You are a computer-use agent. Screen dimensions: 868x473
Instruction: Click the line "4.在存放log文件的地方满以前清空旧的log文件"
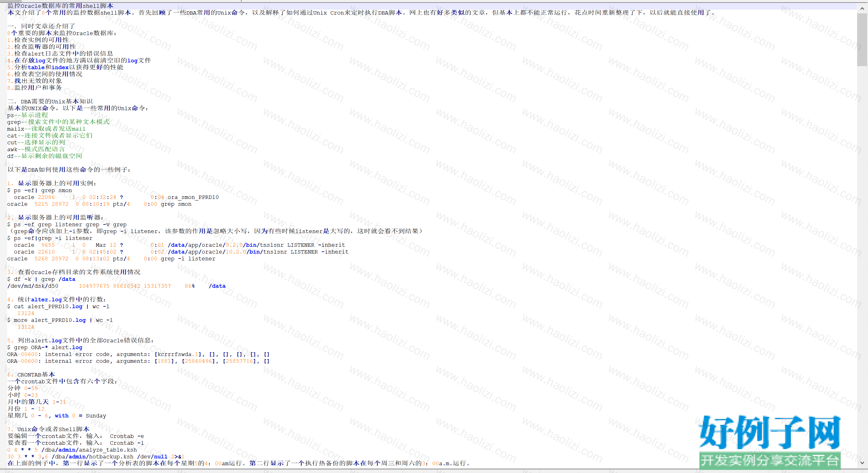tap(79, 60)
